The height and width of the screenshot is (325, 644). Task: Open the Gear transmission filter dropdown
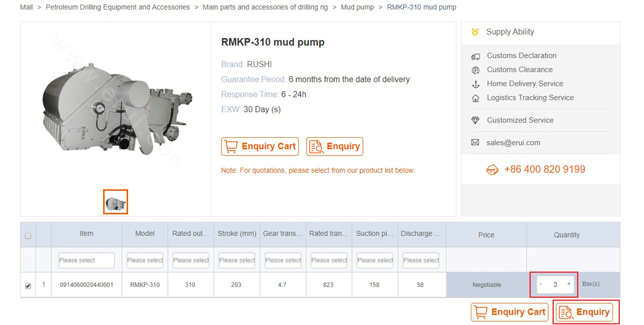pos(283,260)
